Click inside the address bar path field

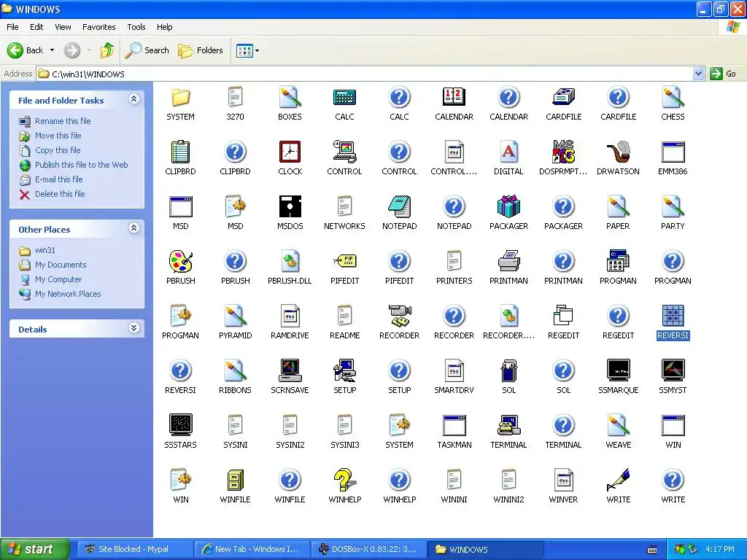pos(365,74)
